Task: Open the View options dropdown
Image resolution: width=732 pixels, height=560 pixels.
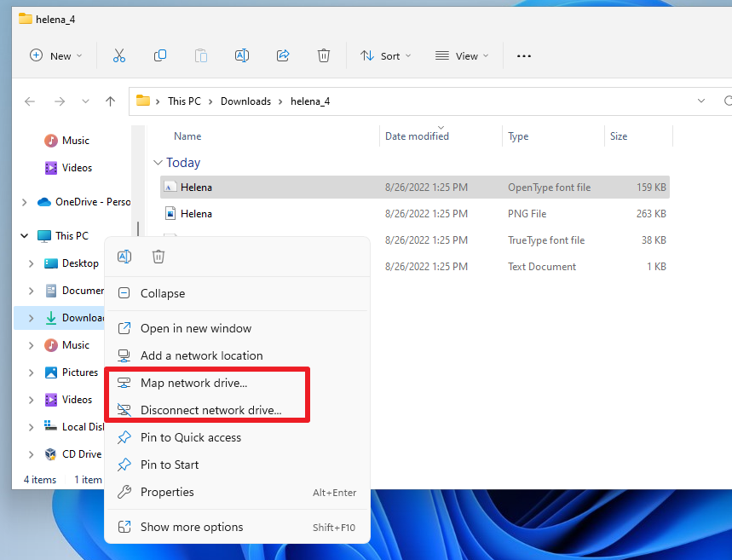Action: point(461,55)
